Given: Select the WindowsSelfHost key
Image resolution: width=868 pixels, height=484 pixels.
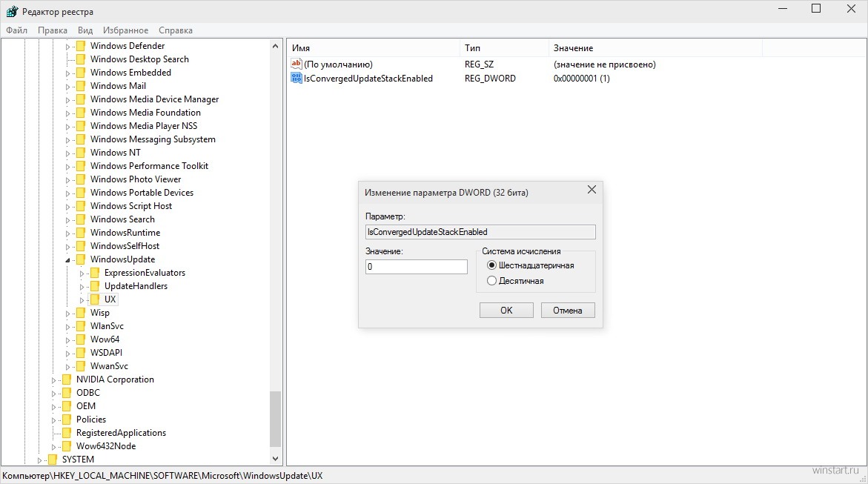Looking at the screenshot, I should [125, 246].
